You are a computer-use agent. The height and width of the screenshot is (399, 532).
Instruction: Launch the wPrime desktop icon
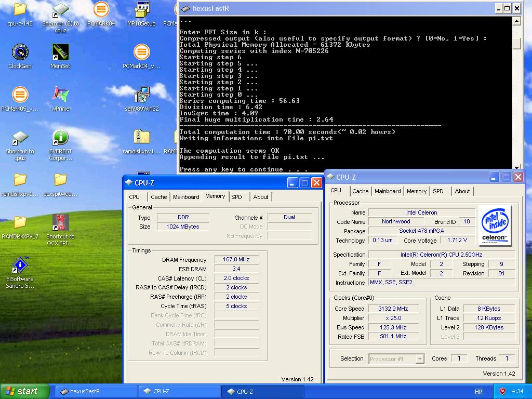point(60,95)
